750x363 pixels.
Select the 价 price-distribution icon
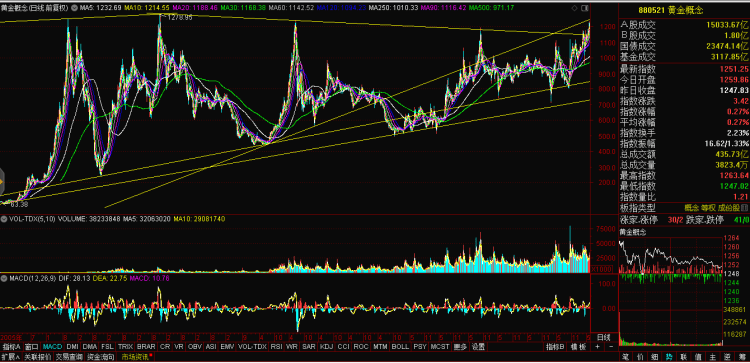coord(640,357)
